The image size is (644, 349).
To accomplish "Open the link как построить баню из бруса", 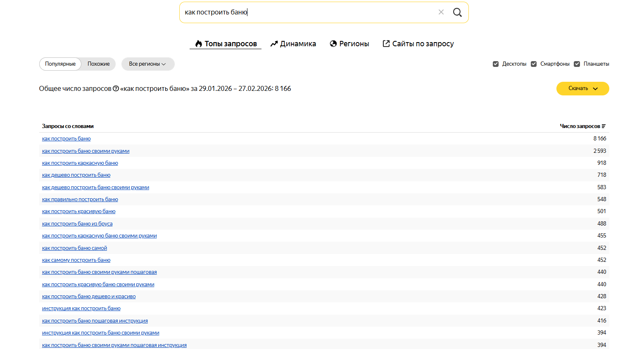I will point(77,224).
